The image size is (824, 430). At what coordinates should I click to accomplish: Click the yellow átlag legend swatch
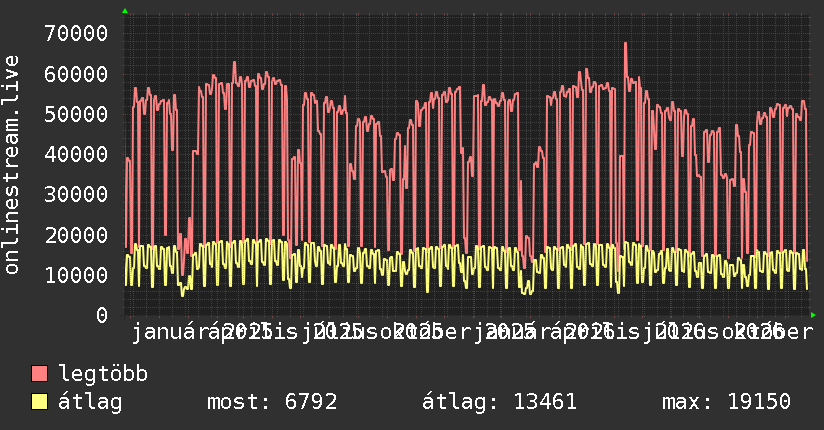coord(39,402)
